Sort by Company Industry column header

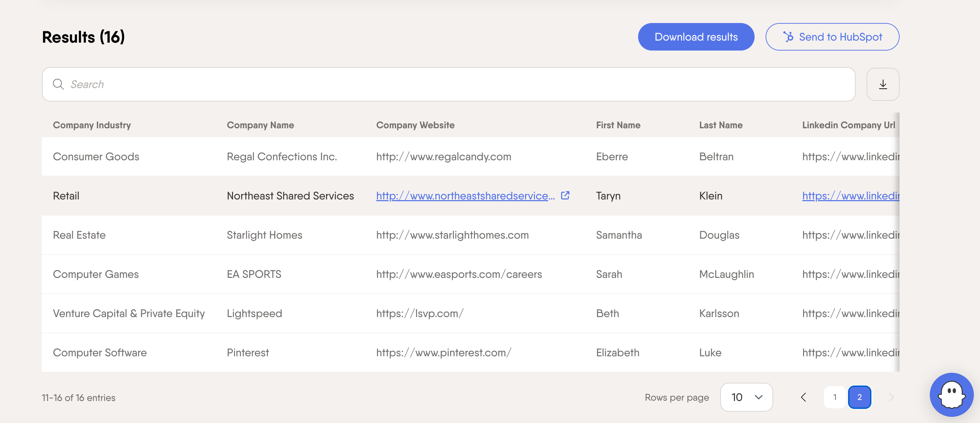pos(92,125)
